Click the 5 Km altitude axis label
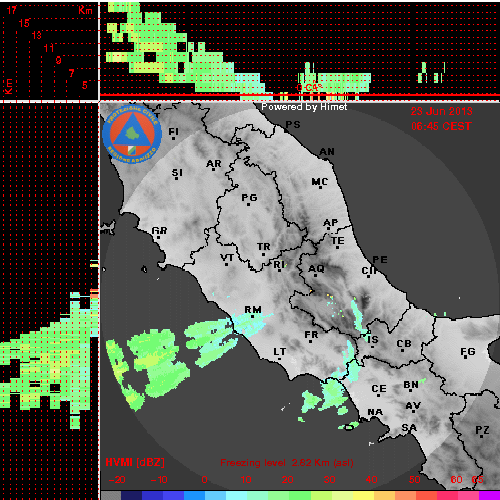The height and width of the screenshot is (500, 500). [x=85, y=85]
